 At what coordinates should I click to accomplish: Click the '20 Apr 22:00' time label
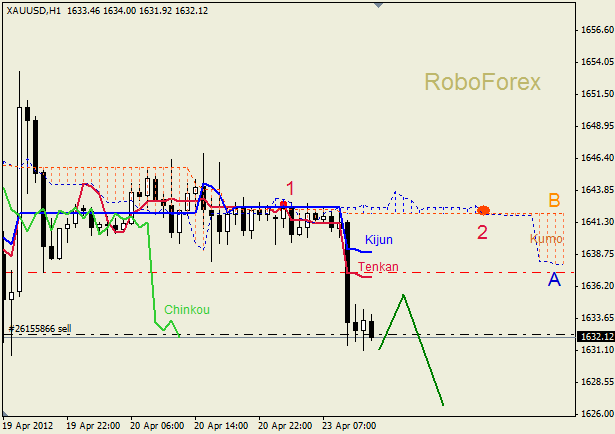pyautogui.click(x=285, y=426)
